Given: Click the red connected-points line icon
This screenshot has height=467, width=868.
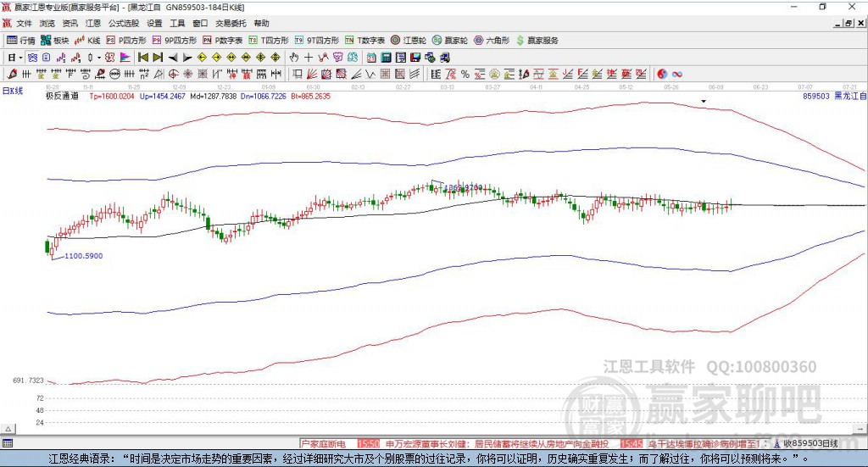Looking at the screenshot, I should coord(323,58).
